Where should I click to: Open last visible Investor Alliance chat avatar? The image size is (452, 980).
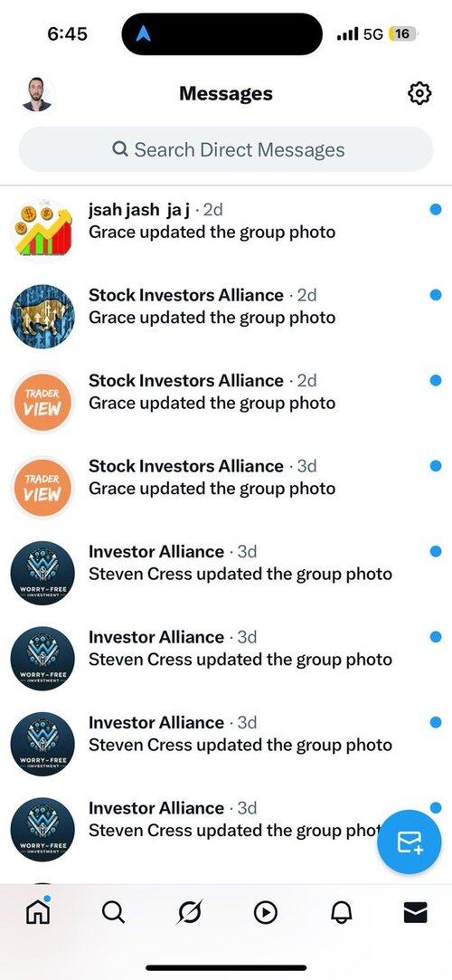(42, 829)
